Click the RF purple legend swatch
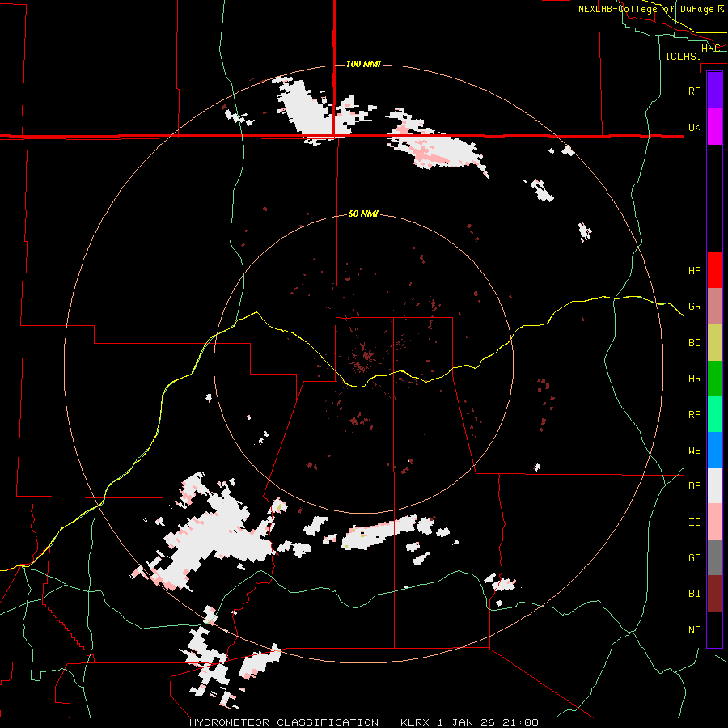728x728 pixels. coord(714,91)
